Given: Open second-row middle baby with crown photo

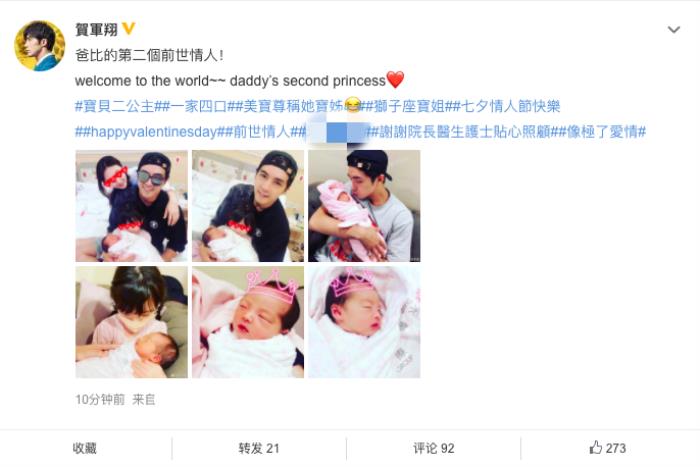Looking at the screenshot, I should click(248, 322).
